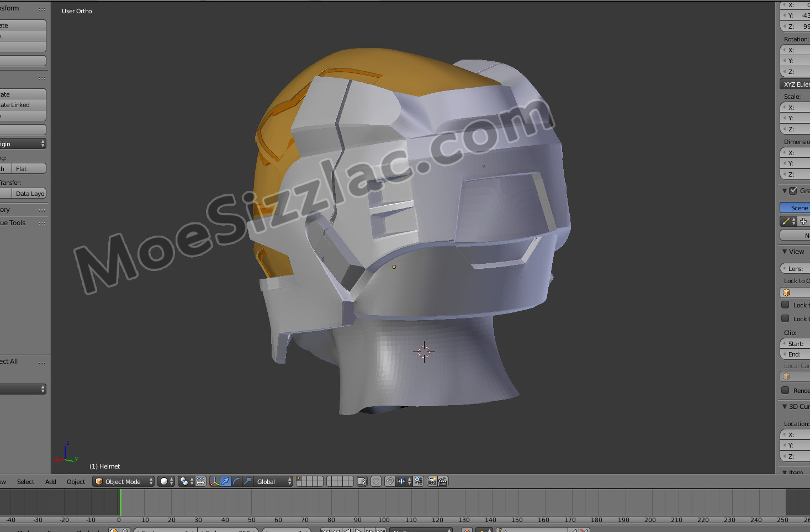The width and height of the screenshot is (810, 532).
Task: Click the Lens value field
Action: (x=795, y=269)
